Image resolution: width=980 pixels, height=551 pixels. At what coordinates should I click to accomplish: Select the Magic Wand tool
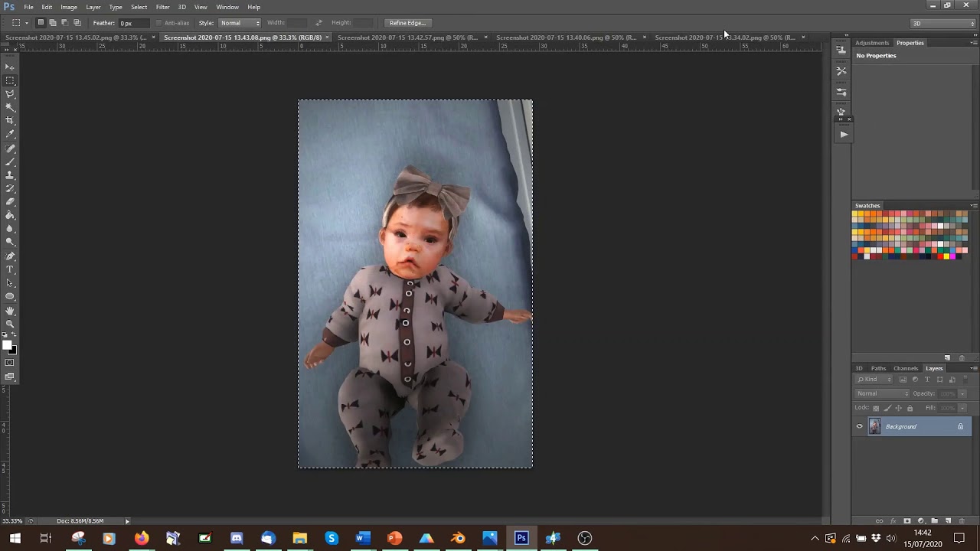click(x=10, y=107)
